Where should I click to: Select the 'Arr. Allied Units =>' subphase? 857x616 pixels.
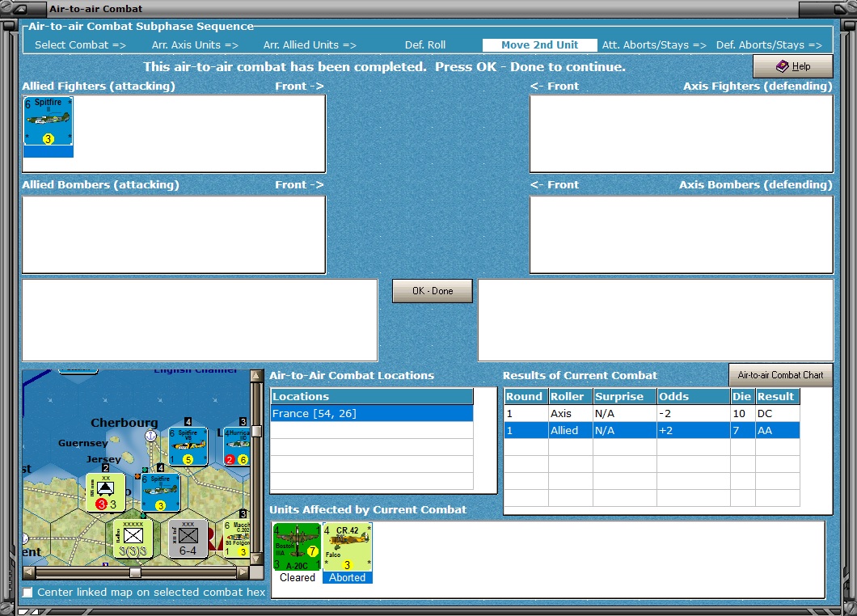(x=310, y=44)
